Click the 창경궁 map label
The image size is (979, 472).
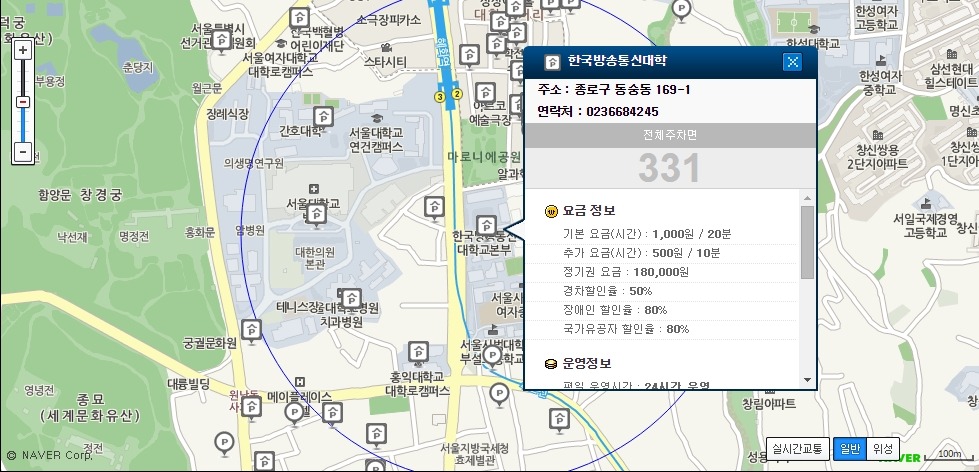coord(101,195)
